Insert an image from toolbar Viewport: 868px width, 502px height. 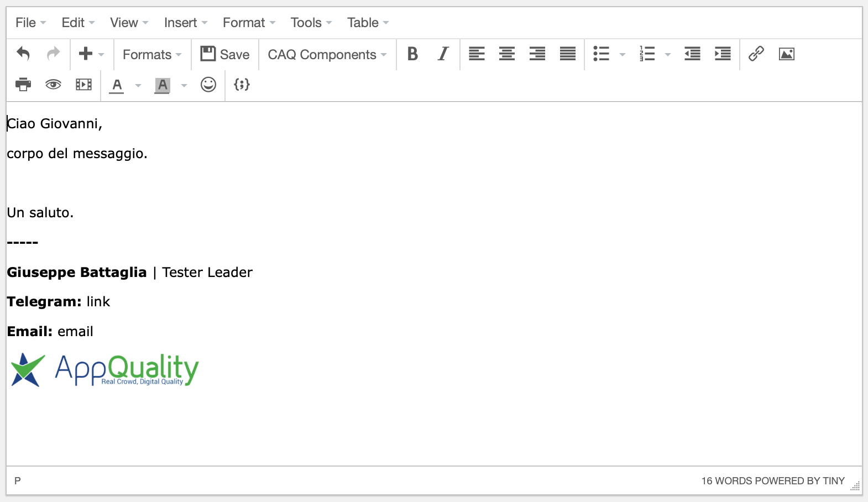coord(787,54)
